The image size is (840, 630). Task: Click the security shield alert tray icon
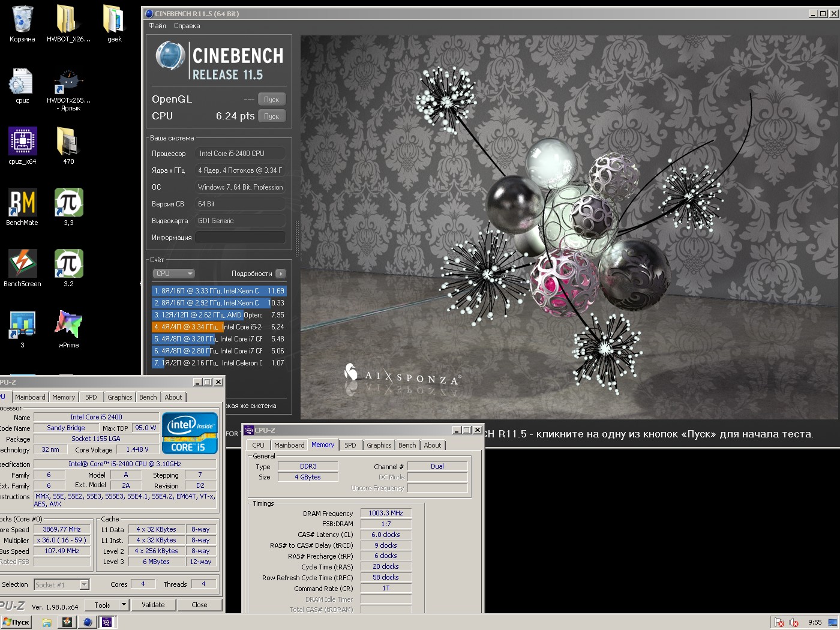coord(779,622)
